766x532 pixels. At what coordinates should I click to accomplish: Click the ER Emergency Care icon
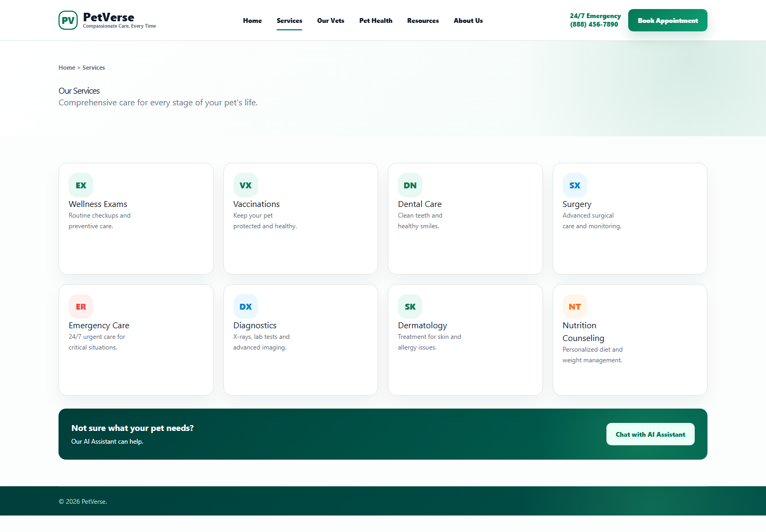pyautogui.click(x=81, y=306)
